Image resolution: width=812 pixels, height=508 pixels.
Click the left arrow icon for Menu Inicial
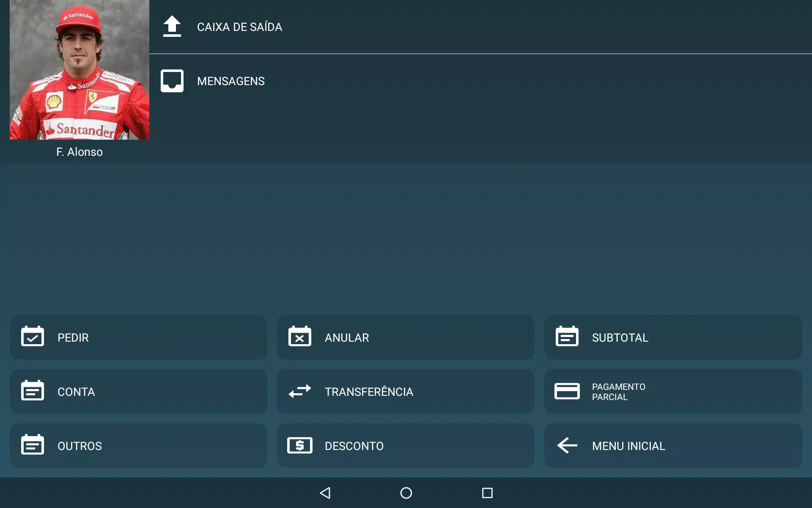tap(567, 445)
